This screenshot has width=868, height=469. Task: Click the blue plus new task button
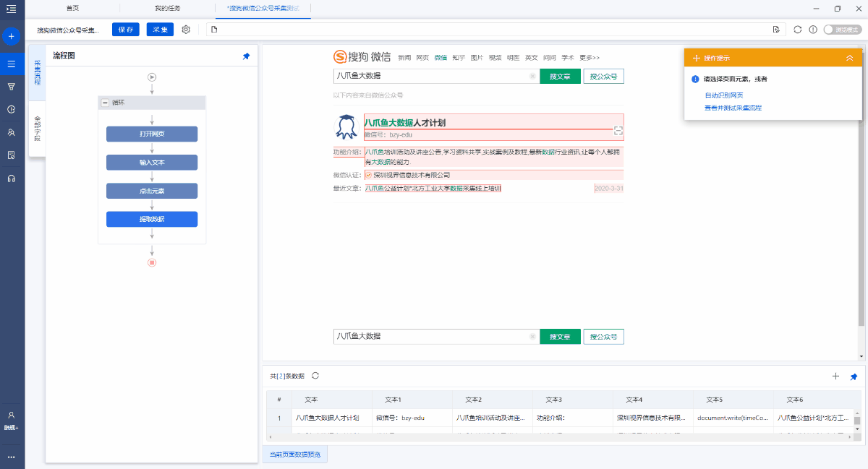[12, 36]
